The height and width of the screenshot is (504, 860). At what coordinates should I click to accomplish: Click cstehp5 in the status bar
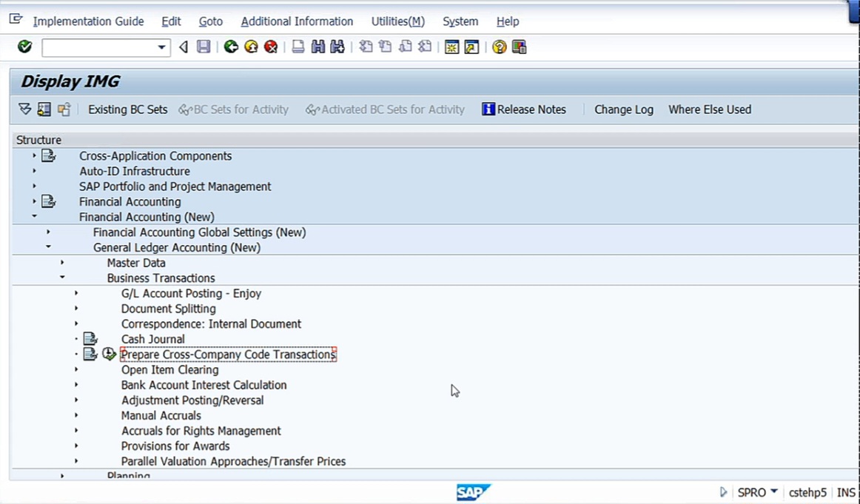point(807,492)
